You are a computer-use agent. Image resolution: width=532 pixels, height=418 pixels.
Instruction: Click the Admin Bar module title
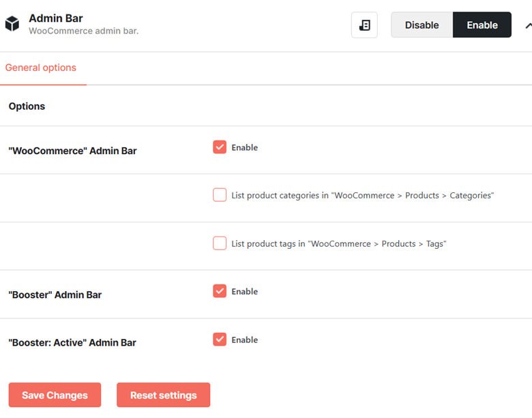tap(56, 18)
